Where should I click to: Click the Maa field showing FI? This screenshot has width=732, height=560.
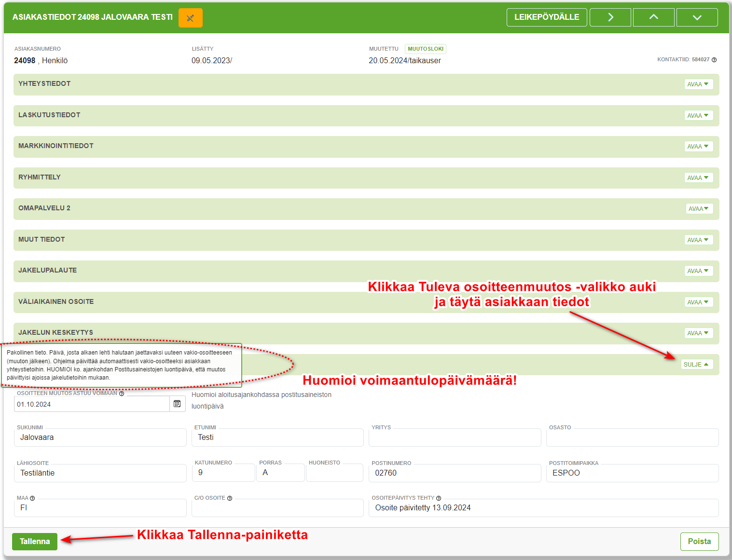tap(100, 508)
